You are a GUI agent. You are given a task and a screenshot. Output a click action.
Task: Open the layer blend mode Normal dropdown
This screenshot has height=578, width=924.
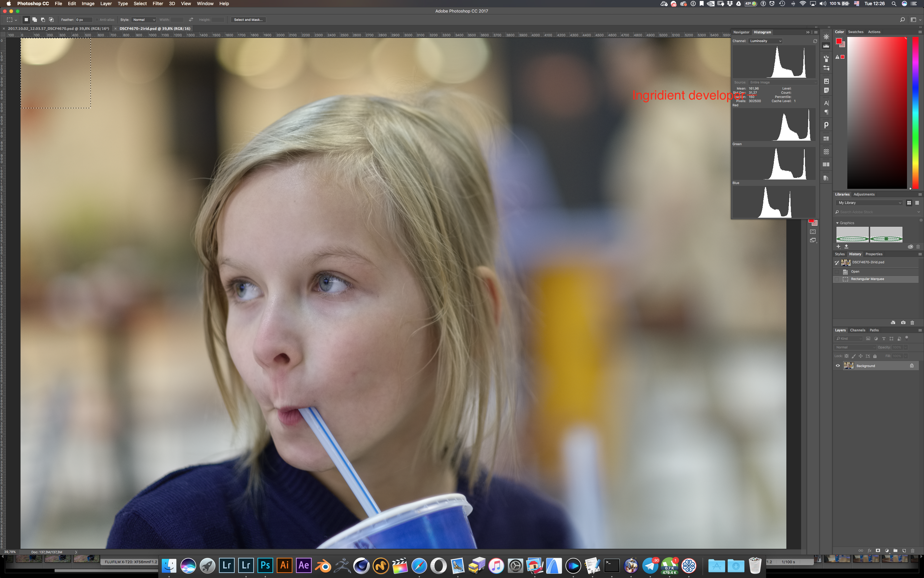coord(855,347)
